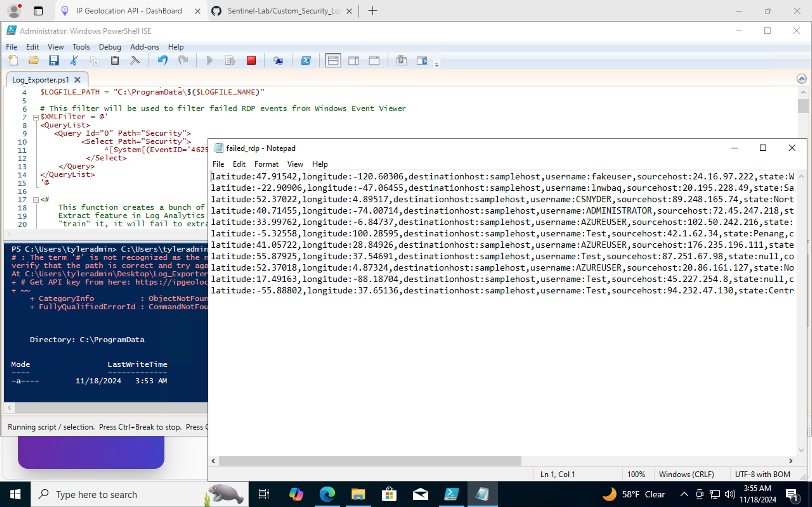The image size is (812, 507).
Task: Click the Start PowerShell.exe icon
Action: pyautogui.click(x=305, y=61)
